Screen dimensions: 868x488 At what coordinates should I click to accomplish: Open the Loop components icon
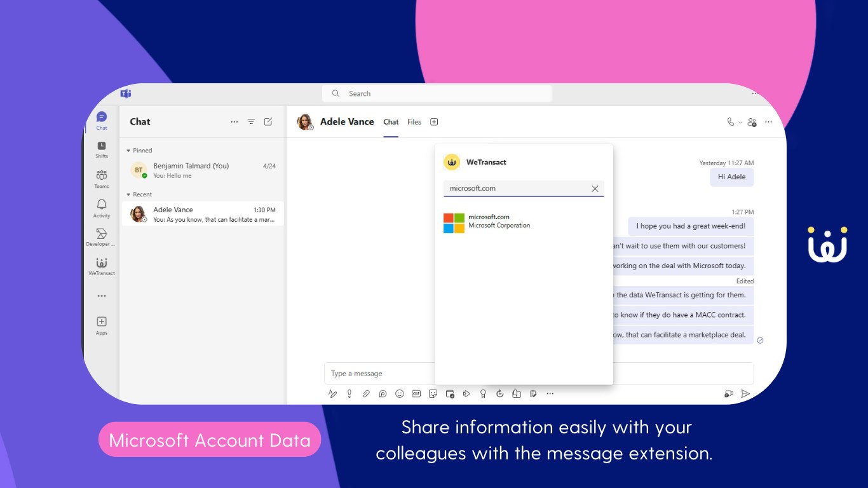[383, 394]
